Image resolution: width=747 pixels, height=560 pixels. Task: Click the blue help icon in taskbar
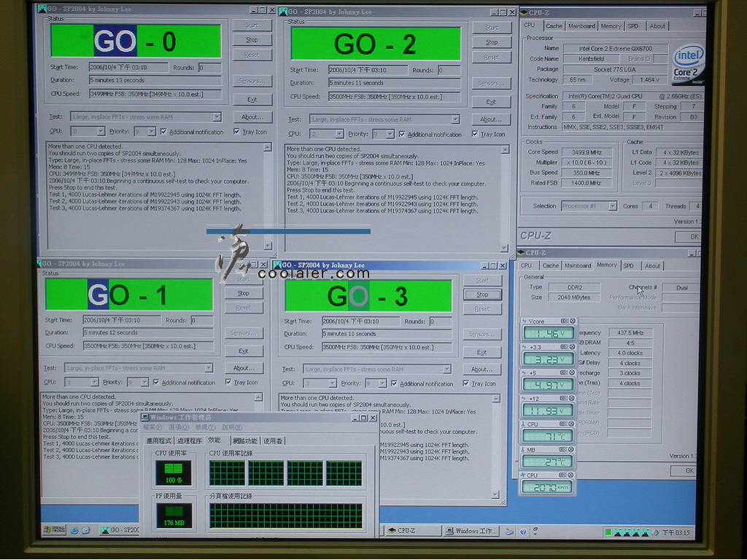point(522,532)
